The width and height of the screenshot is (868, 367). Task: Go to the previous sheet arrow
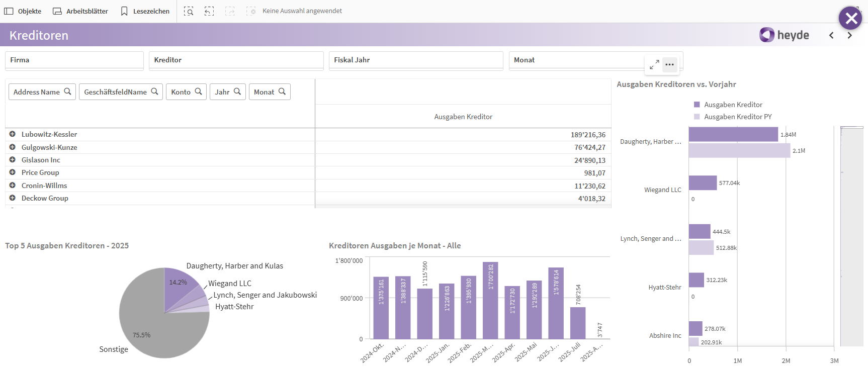click(x=831, y=35)
